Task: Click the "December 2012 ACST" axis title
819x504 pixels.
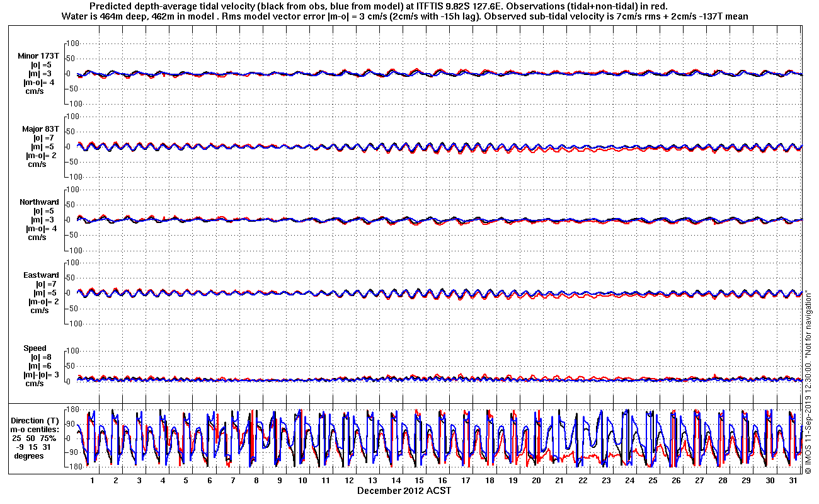Action: pyautogui.click(x=404, y=490)
